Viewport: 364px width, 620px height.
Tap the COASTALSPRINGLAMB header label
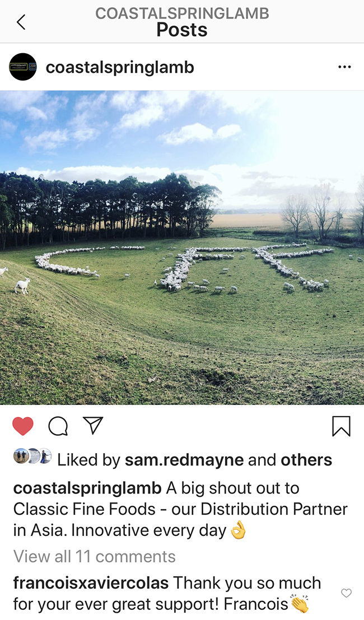click(x=182, y=13)
